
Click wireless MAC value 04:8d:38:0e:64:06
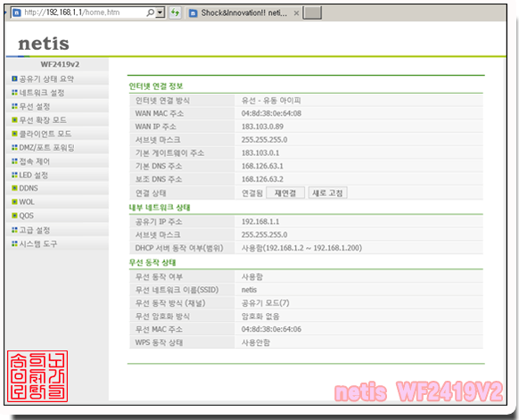(271, 329)
